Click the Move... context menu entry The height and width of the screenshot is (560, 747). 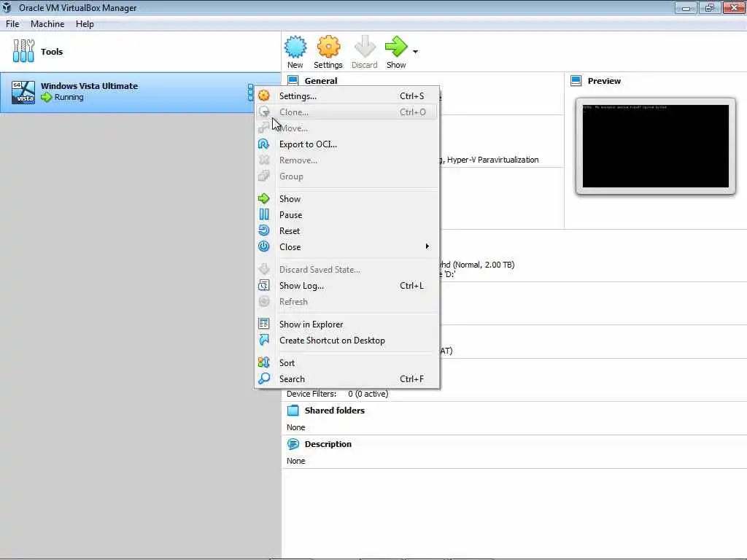[347, 128]
